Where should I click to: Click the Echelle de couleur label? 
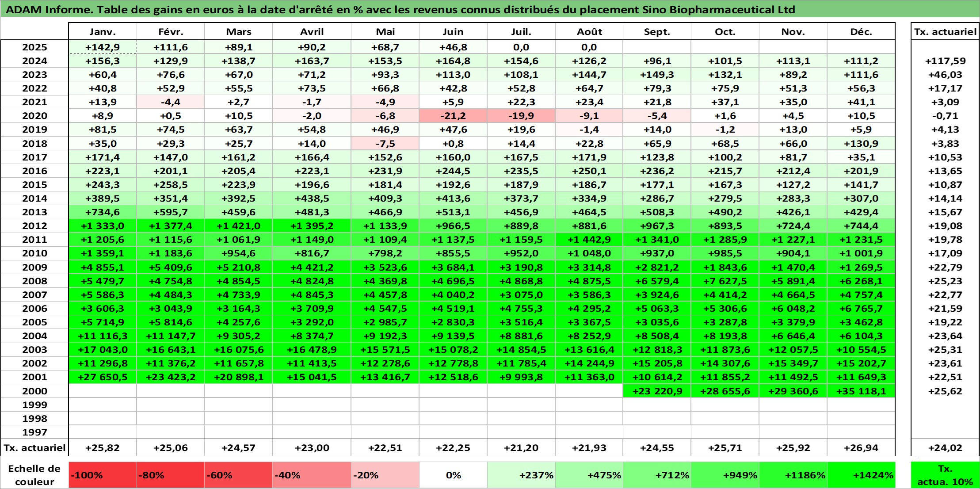pyautogui.click(x=34, y=475)
